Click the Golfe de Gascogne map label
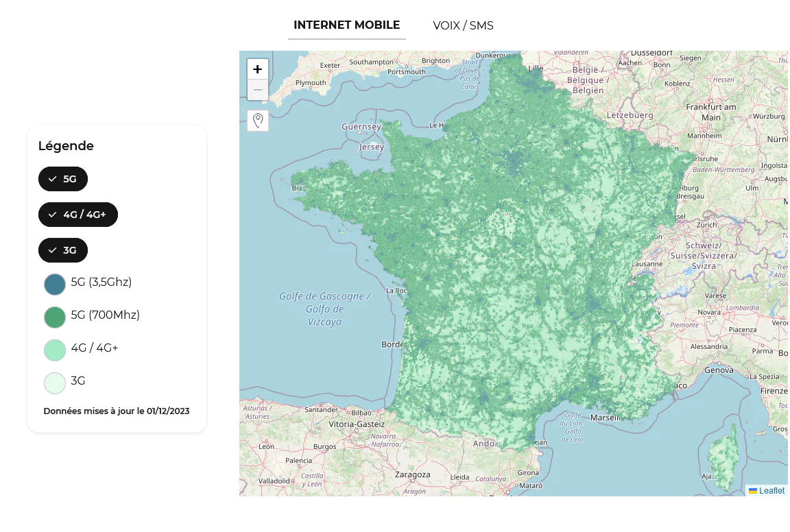 tap(325, 309)
